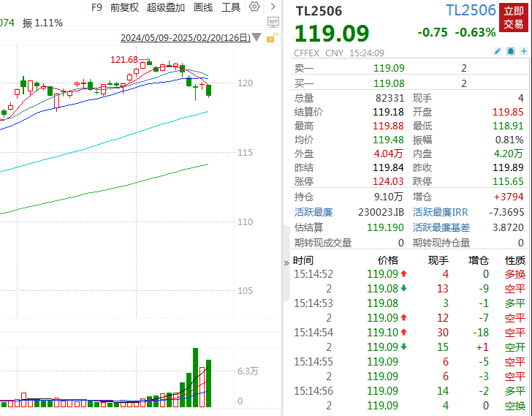
Task: Click the bell alert icon
Action: click(511, 51)
